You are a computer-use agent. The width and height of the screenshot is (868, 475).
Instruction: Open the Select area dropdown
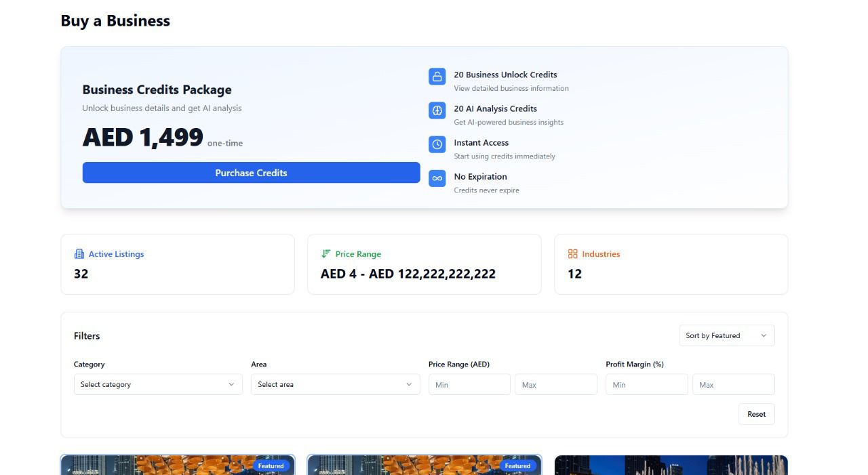click(335, 384)
